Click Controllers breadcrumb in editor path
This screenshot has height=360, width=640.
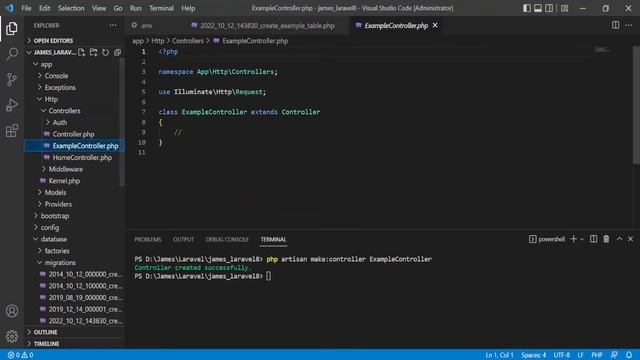[188, 41]
